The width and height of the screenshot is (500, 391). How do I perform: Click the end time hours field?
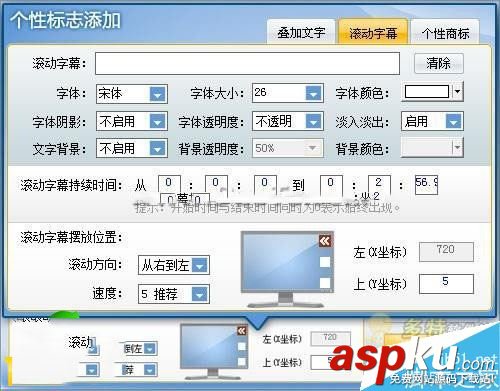tap(331, 184)
